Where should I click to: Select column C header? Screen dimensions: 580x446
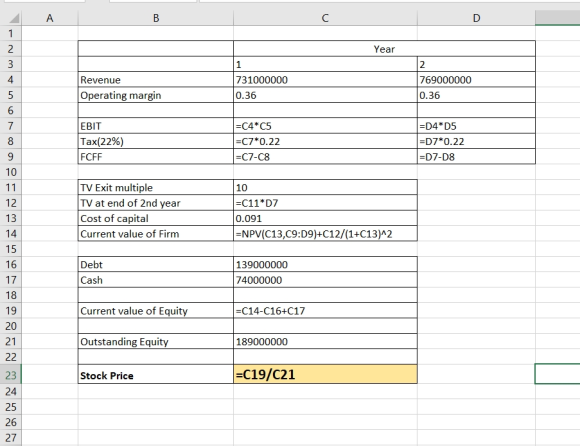(325, 18)
